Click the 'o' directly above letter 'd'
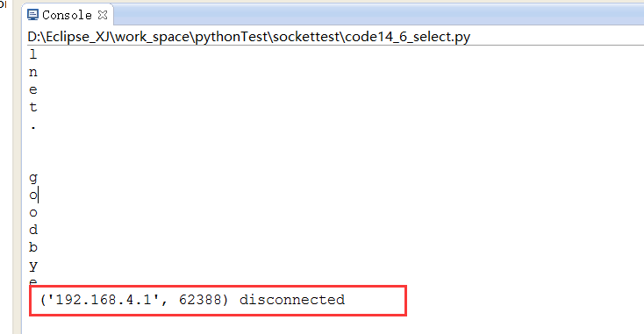 coord(33,213)
